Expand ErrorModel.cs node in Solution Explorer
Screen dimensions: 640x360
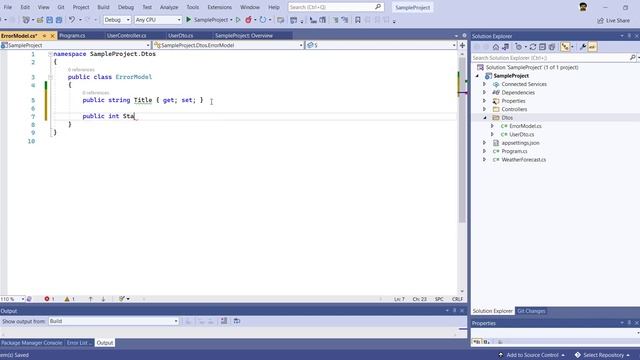click(x=492, y=126)
